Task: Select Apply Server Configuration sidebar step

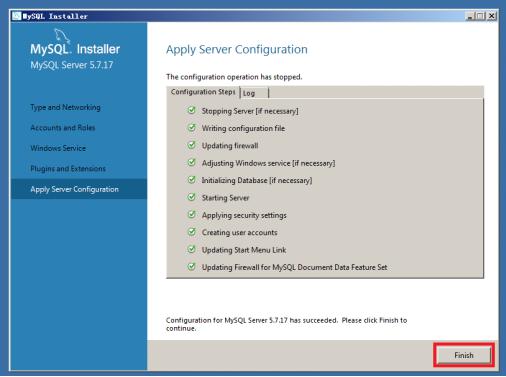Action: click(79, 189)
